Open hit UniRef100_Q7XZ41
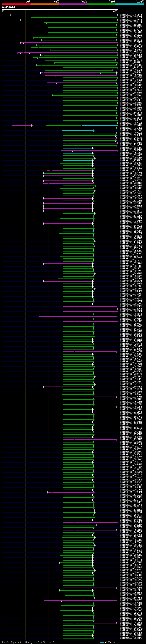146x644 pixels. click(x=131, y=60)
